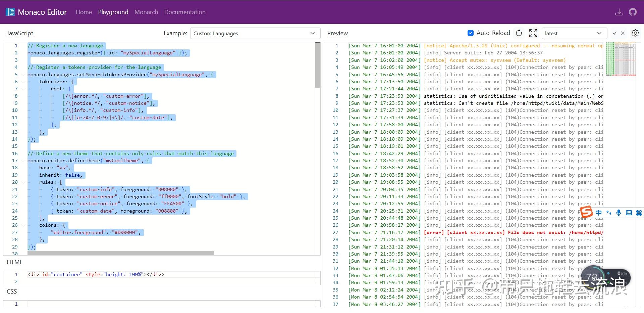The width and height of the screenshot is (644, 313).
Task: Collapse the defineTheme fold at line 17
Action: 23,161
